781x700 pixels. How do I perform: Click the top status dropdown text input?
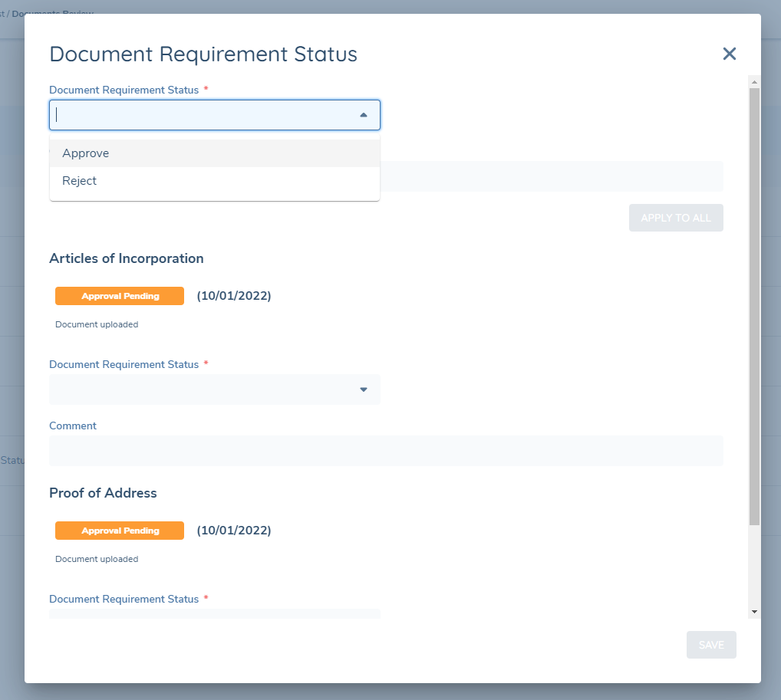203,115
